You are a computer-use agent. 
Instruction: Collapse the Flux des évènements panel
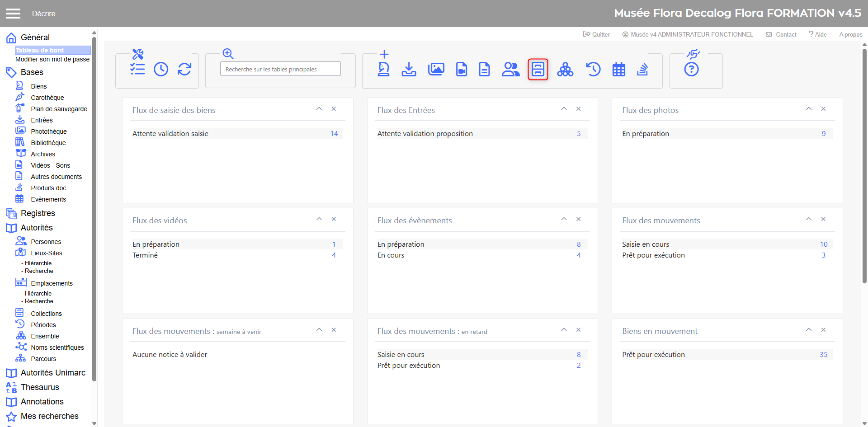point(564,219)
